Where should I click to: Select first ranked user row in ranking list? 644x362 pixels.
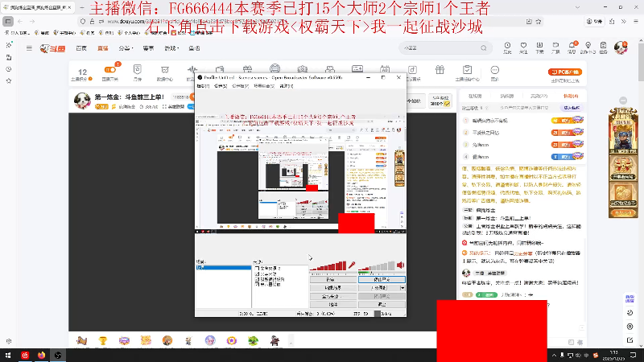[x=522, y=121]
